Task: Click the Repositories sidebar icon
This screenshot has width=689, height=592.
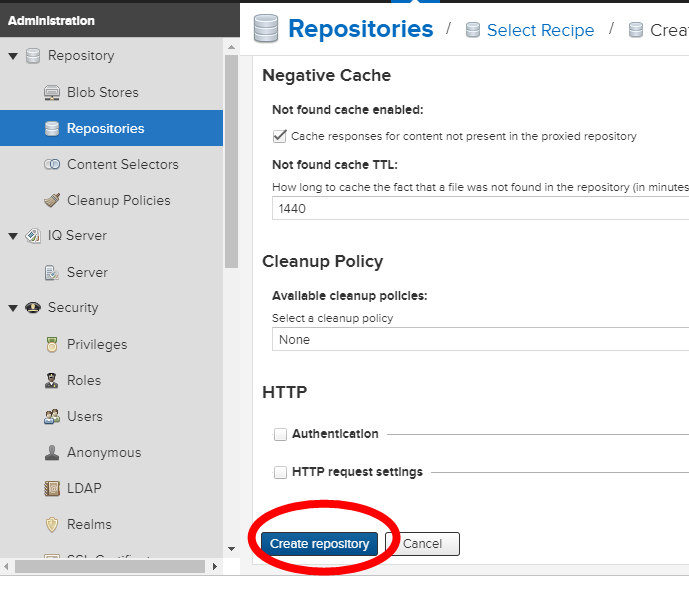Action: [52, 128]
